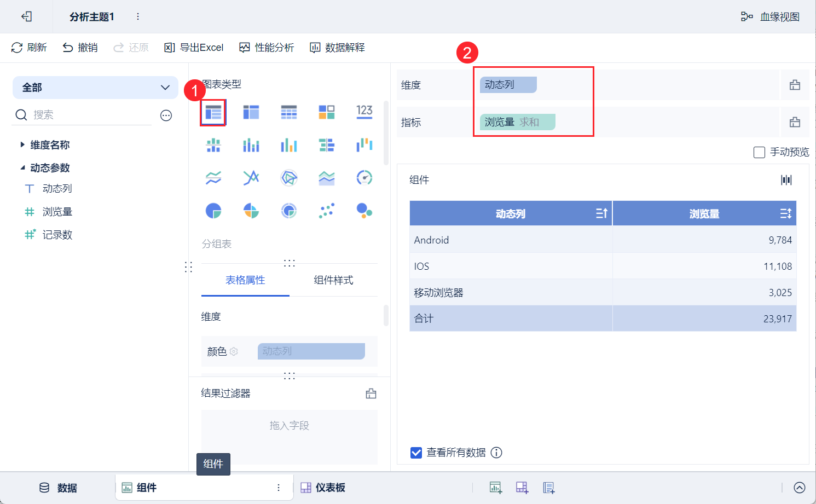The height and width of the screenshot is (504, 816).
Task: Open the 维度 row toolbox icon
Action: click(x=795, y=85)
